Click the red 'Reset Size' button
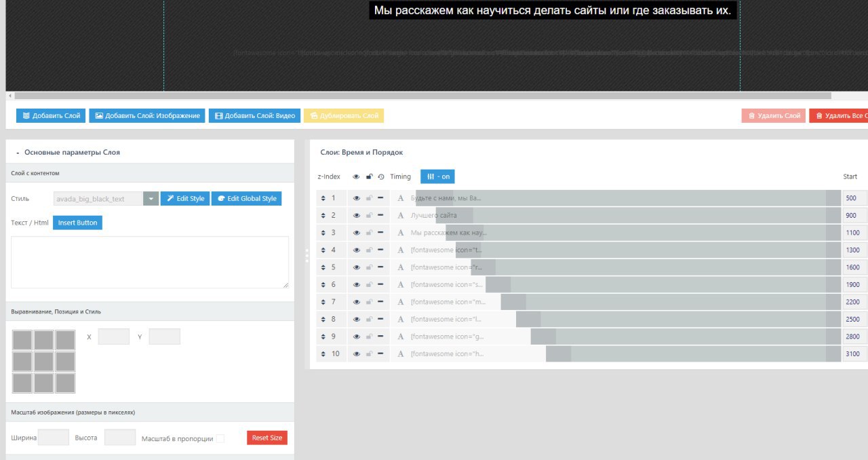This screenshot has width=868, height=460. (x=267, y=438)
